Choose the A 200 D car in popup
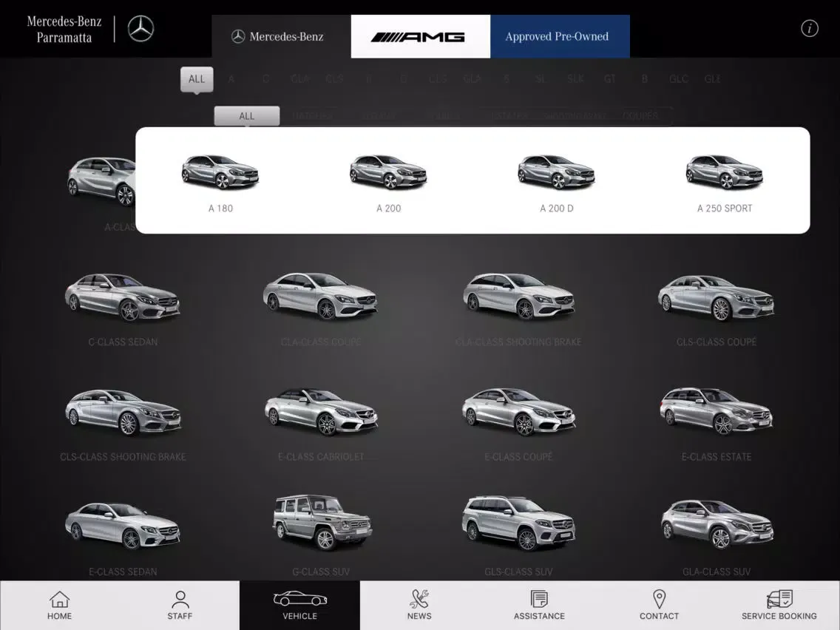The height and width of the screenshot is (630, 840). [x=557, y=172]
